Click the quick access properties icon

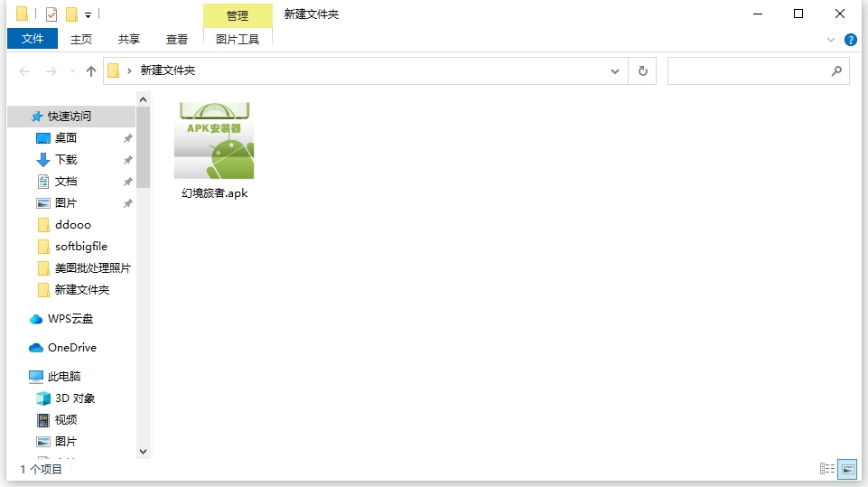coord(51,14)
